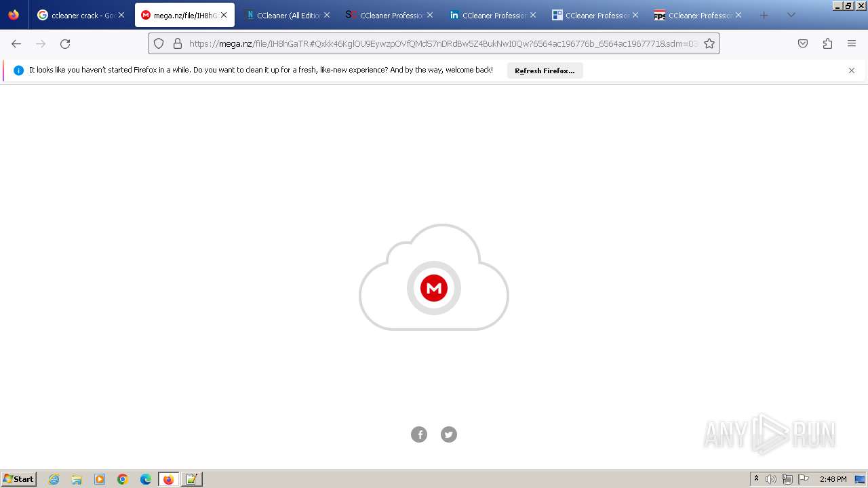Go forward one page
This screenshot has width=868, height=488.
[41, 43]
